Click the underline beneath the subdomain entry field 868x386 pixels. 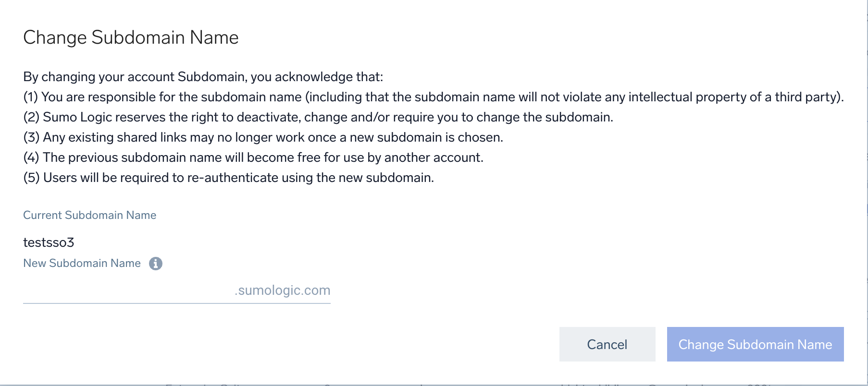tap(177, 303)
